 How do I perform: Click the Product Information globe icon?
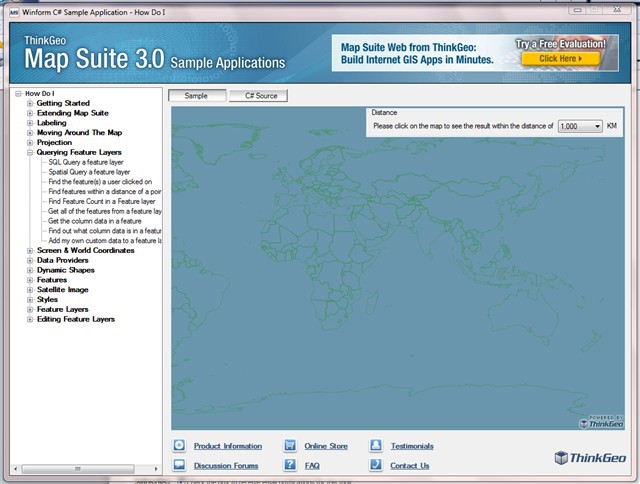(x=179, y=445)
